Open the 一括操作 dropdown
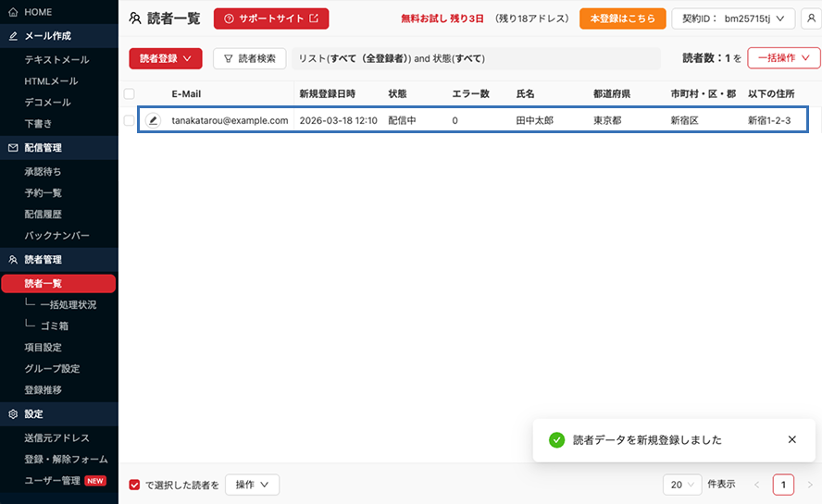 pos(783,58)
